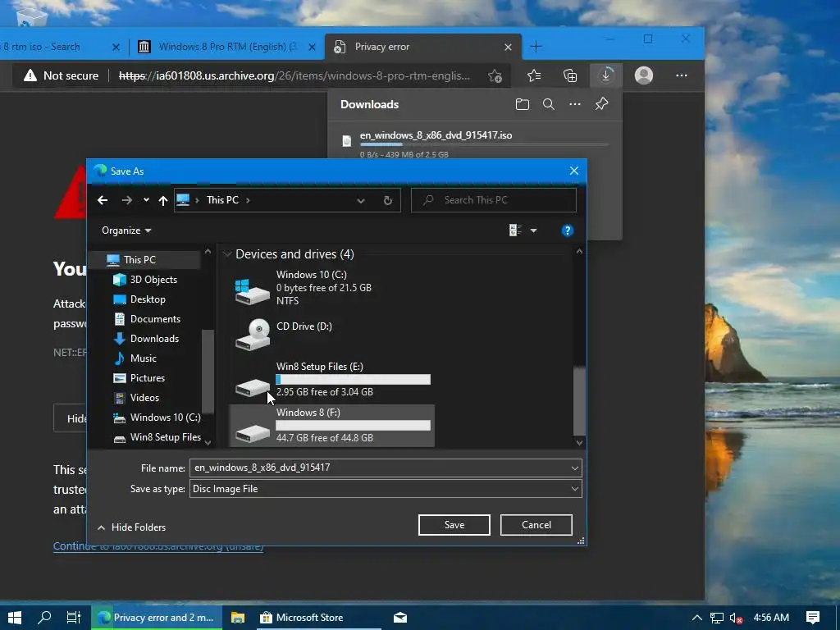Screen dimensions: 840x630
Task: Open more options in Downloads panel
Action: click(x=575, y=104)
